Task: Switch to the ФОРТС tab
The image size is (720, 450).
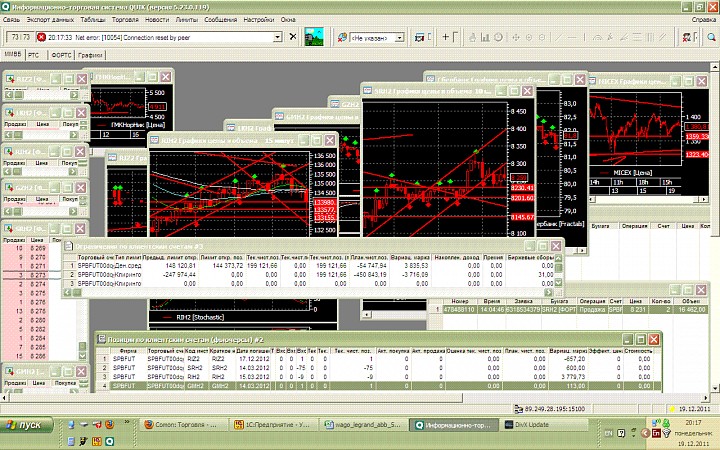Action: (x=61, y=55)
